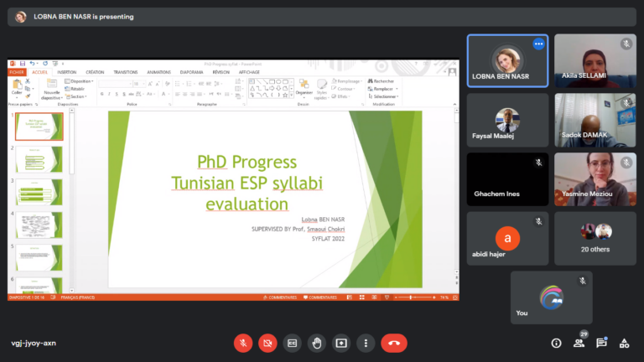The height and width of the screenshot is (362, 644).
Task: Expand the Section dropdown in the ribbon
Action: pos(78,96)
